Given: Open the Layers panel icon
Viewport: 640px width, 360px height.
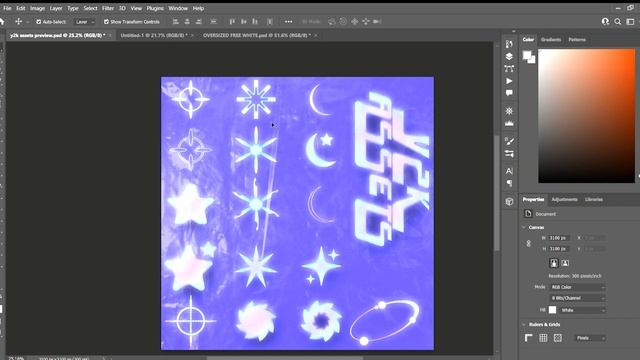Looking at the screenshot, I should coord(509,56).
